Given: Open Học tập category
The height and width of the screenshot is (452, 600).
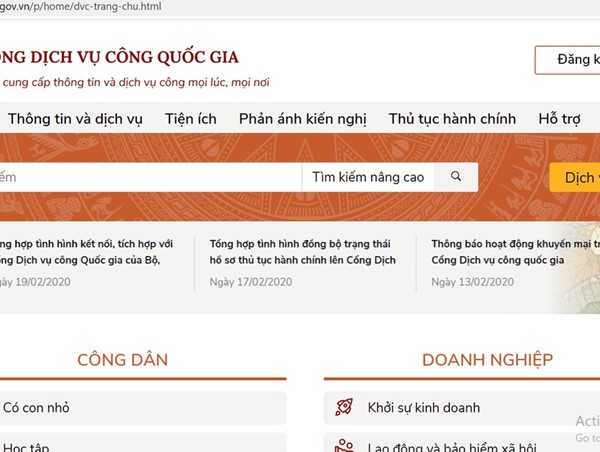Looking at the screenshot, I should tap(143, 443).
